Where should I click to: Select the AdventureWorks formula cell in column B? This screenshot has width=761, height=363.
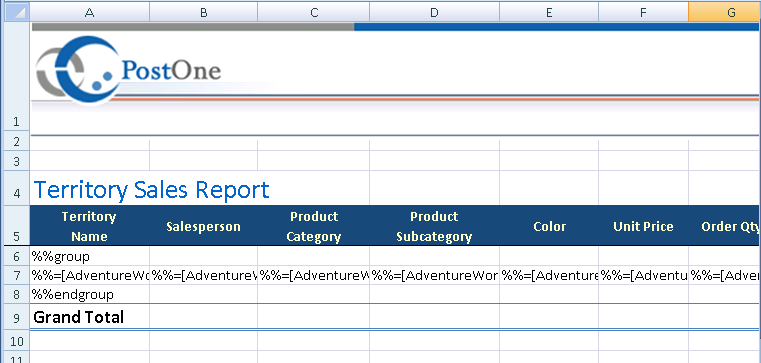point(203,275)
